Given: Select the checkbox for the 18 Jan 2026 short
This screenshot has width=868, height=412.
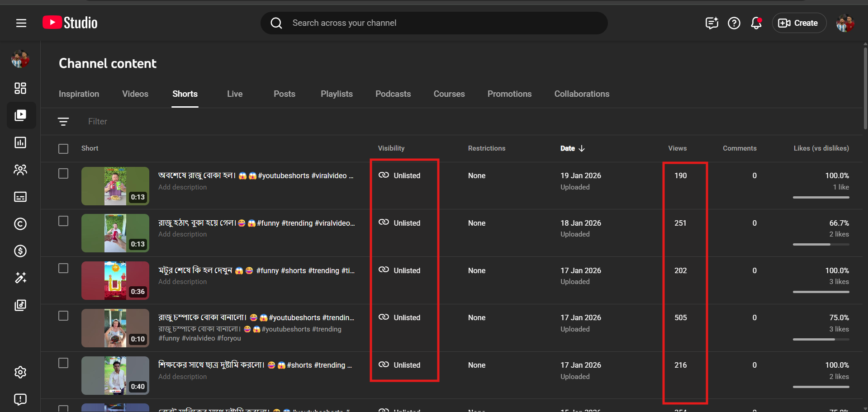Looking at the screenshot, I should (x=63, y=221).
